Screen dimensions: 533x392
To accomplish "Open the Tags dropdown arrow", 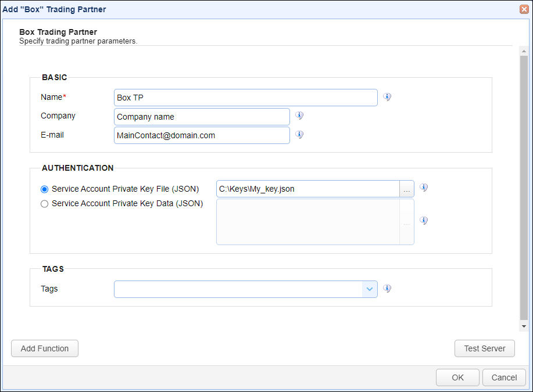I will (x=370, y=289).
